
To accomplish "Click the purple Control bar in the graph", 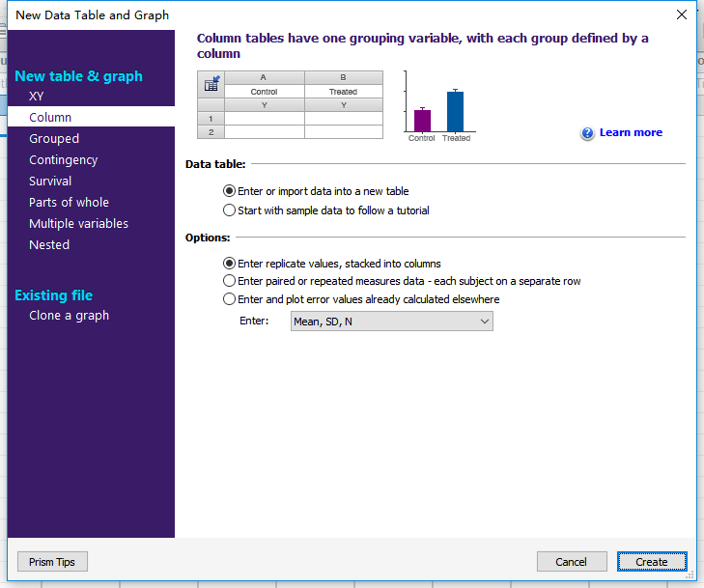I will tap(422, 121).
